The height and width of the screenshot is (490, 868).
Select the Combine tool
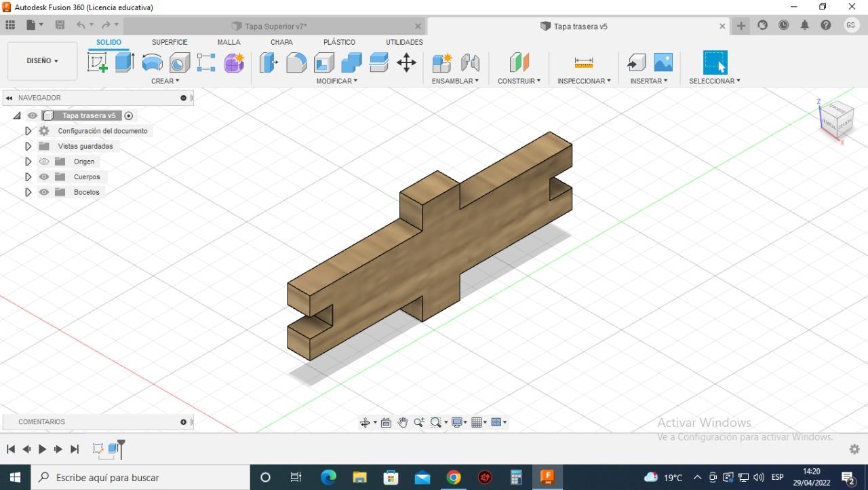(351, 62)
